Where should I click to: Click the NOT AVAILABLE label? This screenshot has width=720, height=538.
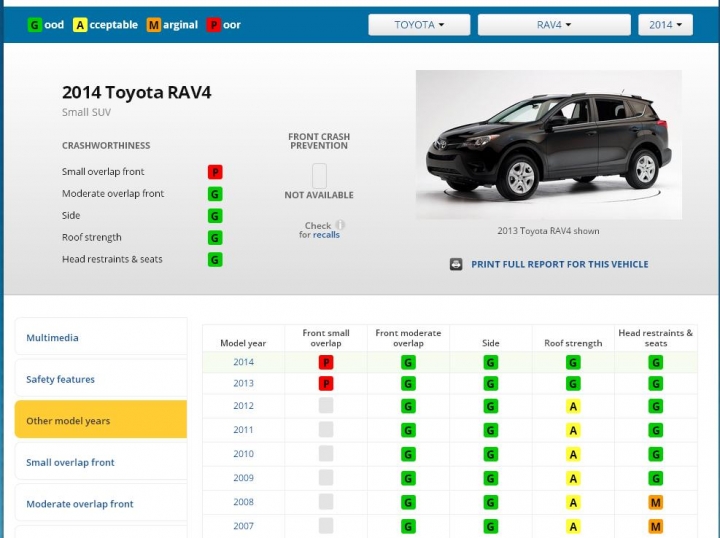pyautogui.click(x=319, y=195)
